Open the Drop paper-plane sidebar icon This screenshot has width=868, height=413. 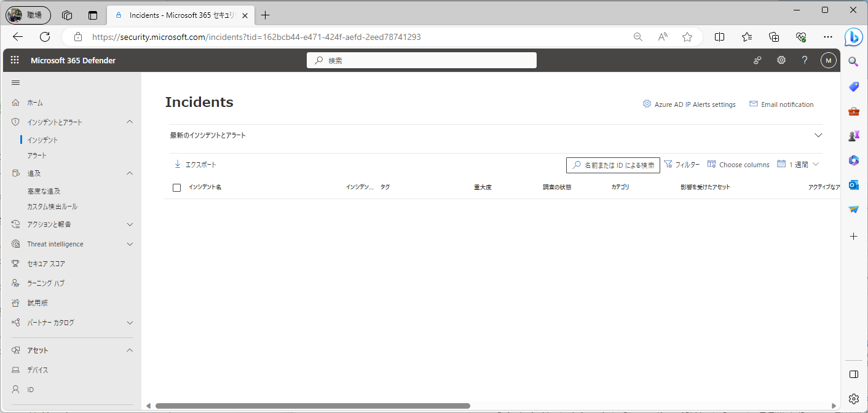pyautogui.click(x=853, y=210)
